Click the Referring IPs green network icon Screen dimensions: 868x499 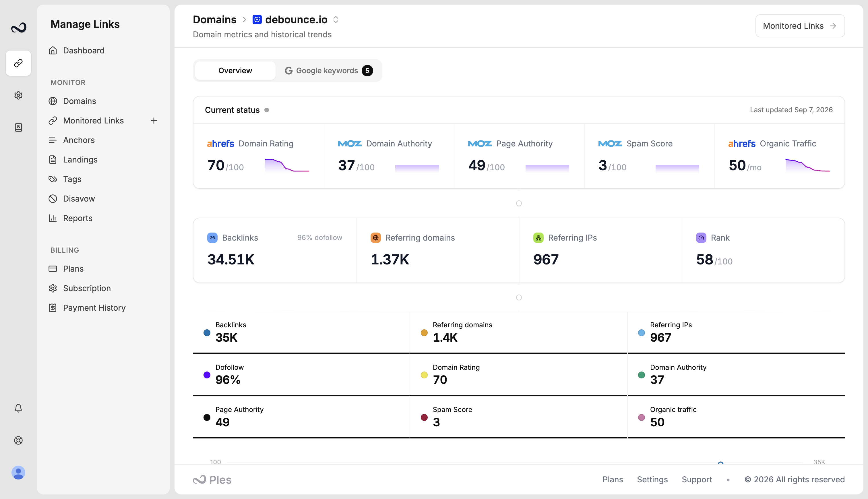[538, 237]
